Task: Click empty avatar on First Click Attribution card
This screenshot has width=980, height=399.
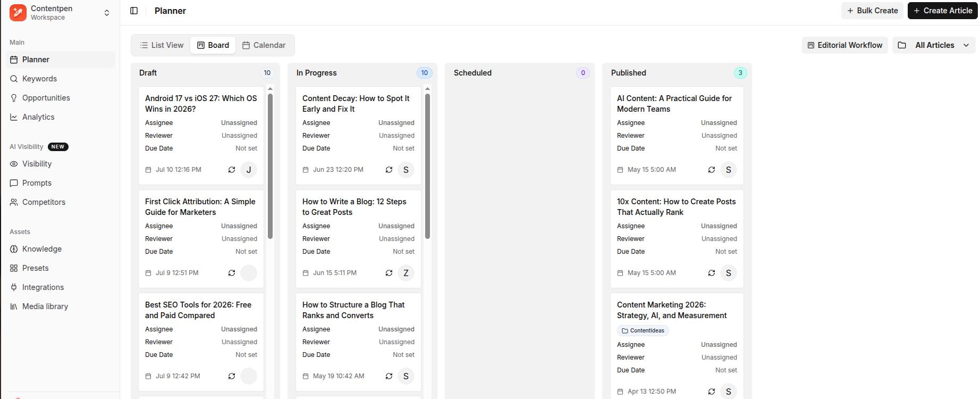Action: coord(249,273)
